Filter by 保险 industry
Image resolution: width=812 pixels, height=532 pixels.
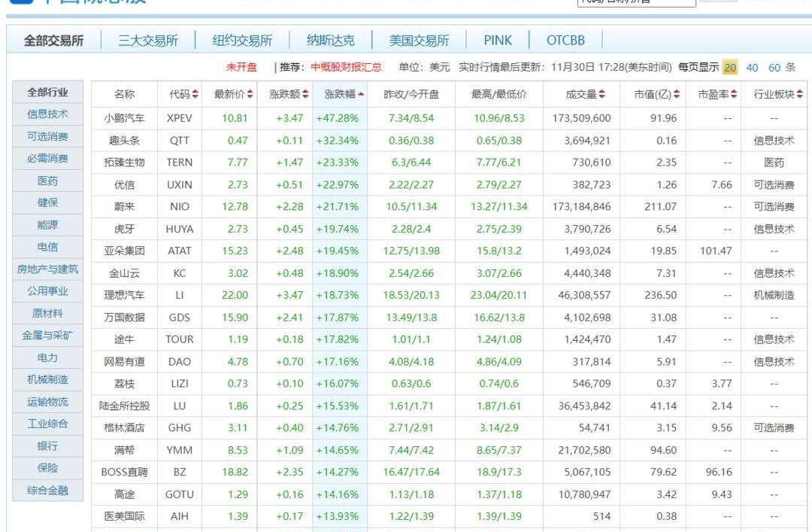click(x=47, y=468)
